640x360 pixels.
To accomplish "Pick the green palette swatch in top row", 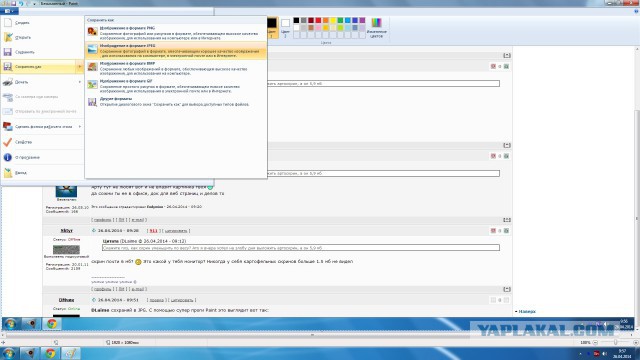I will 340,20.
